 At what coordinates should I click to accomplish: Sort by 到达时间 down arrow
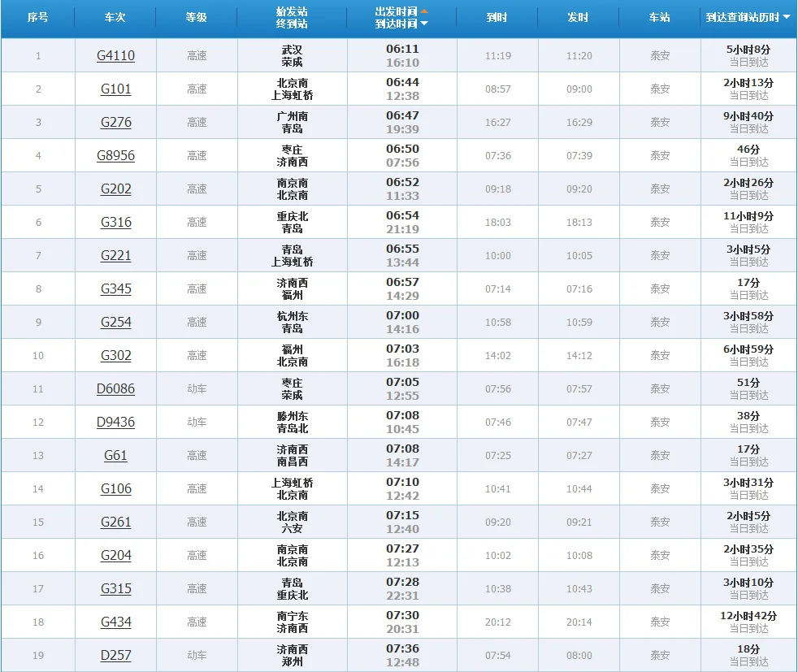(x=423, y=24)
